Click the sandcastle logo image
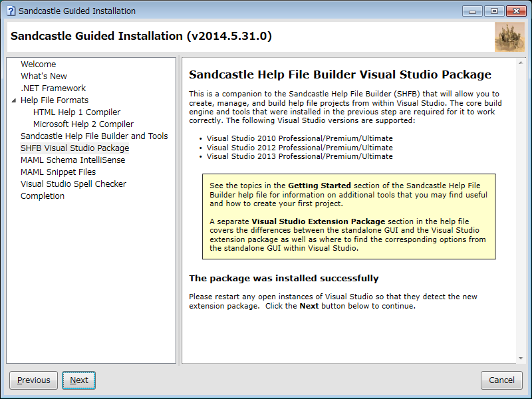Viewport: 532px width, 399px height. [x=509, y=37]
